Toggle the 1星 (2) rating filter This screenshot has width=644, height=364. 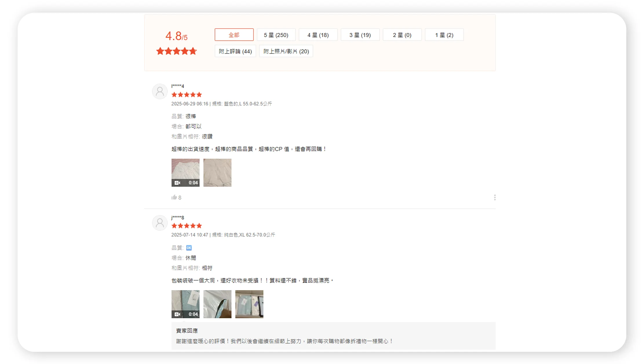444,35
